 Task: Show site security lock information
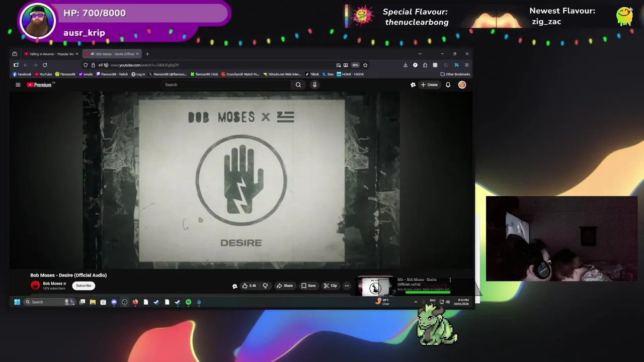point(93,65)
